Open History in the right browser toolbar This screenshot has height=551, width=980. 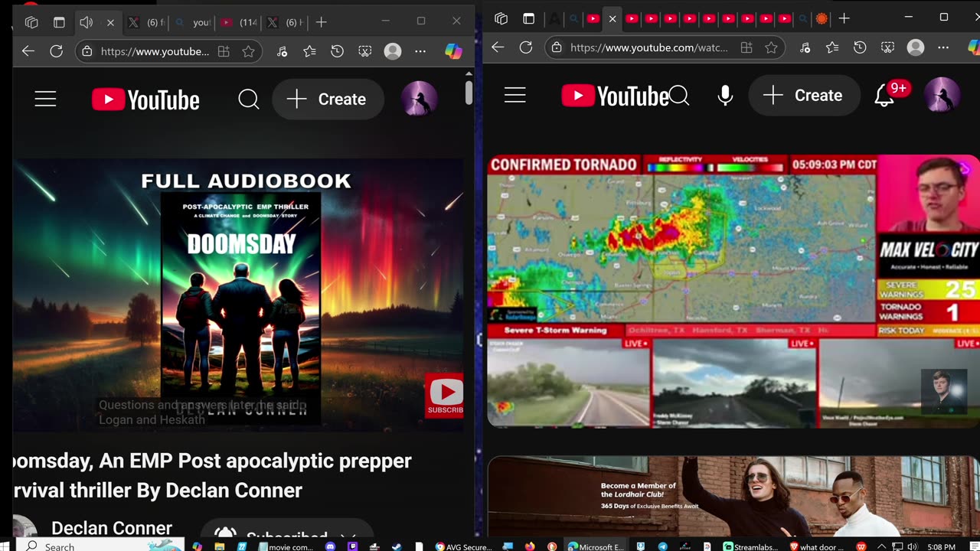pyautogui.click(x=860, y=47)
